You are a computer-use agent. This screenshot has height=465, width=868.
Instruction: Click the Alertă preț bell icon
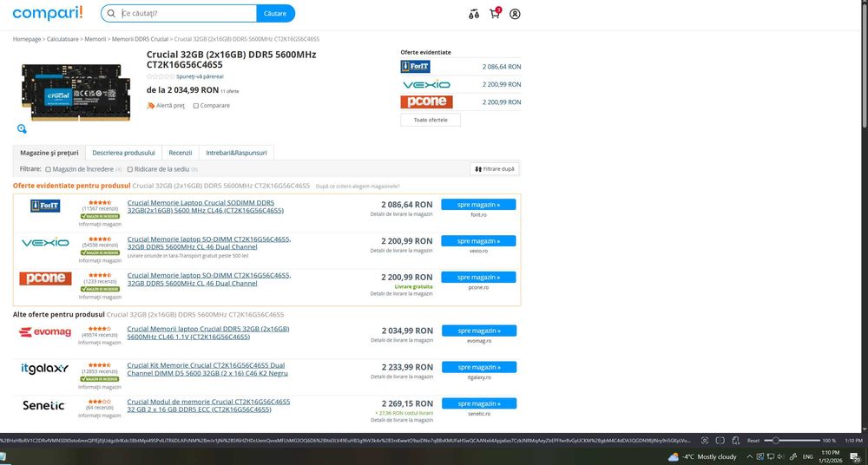coord(150,105)
